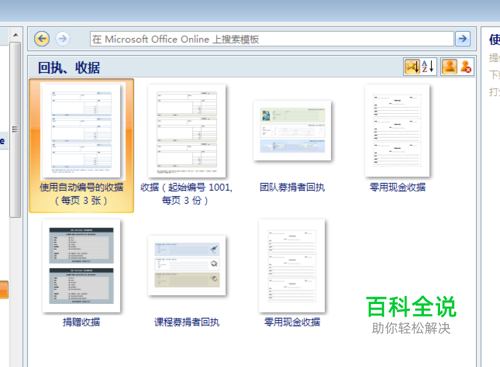Select 团队募捐者回执 template thumbnail
Screen dimensions: 500x367
(292, 131)
